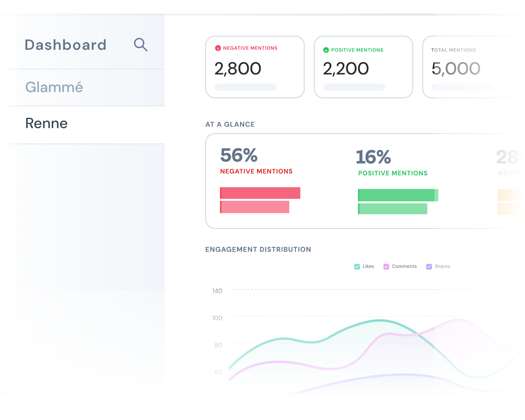Click the 56% negative mentions figure
The width and height of the screenshot is (525, 420).
coord(239,155)
